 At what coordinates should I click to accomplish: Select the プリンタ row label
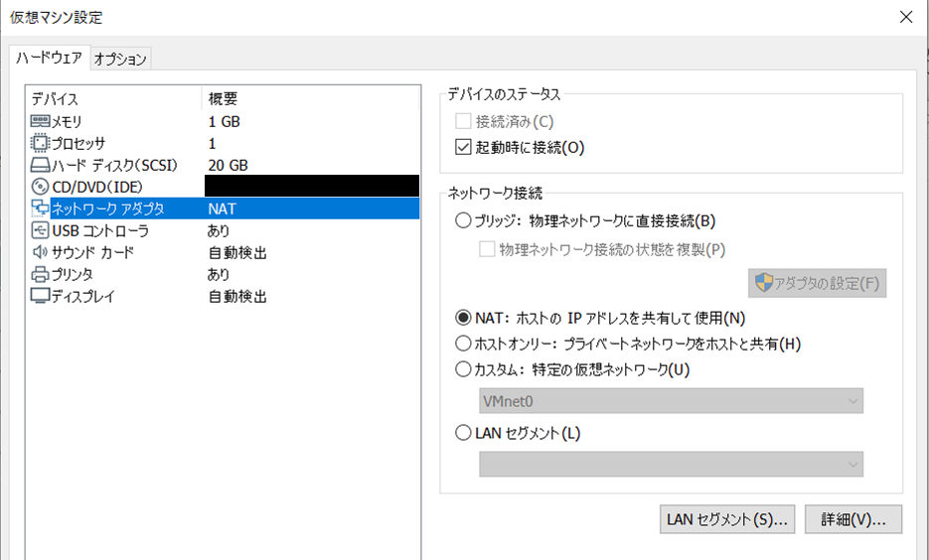point(73,274)
